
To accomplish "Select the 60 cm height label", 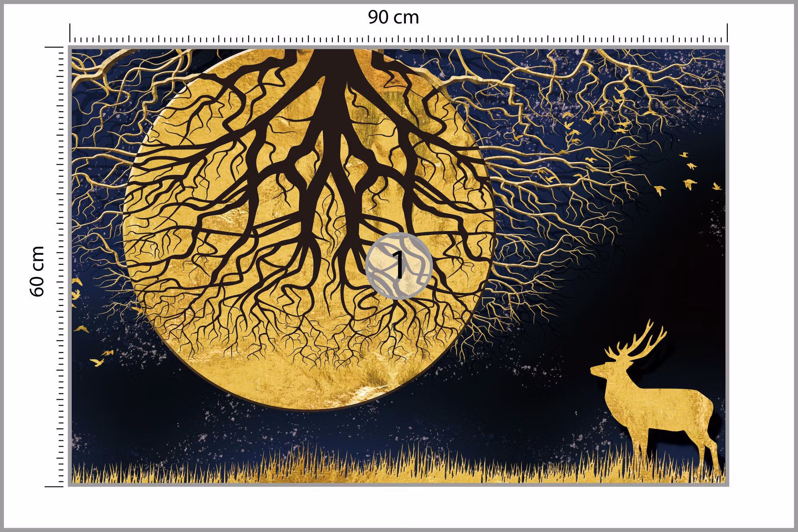I will (x=37, y=271).
